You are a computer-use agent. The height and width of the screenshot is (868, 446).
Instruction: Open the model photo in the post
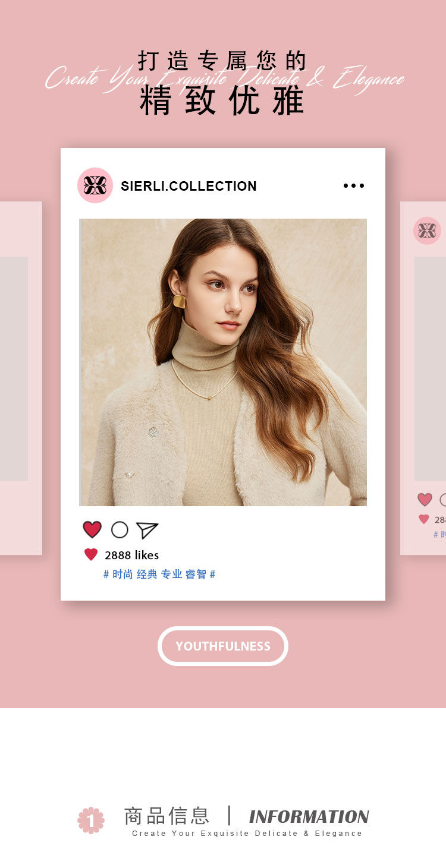coord(223,362)
